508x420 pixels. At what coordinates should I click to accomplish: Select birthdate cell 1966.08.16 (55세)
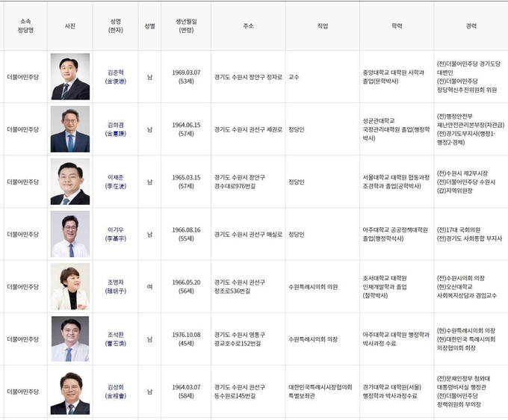pyautogui.click(x=186, y=234)
